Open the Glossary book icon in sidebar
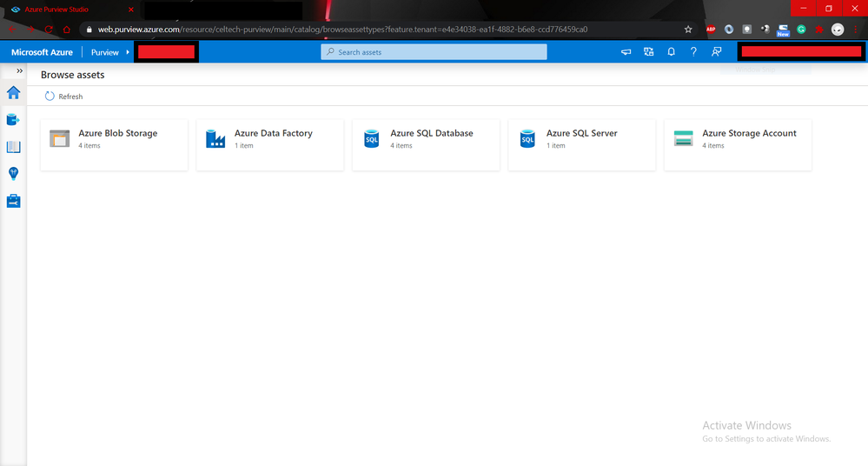Image resolution: width=868 pixels, height=466 pixels. (x=13, y=147)
